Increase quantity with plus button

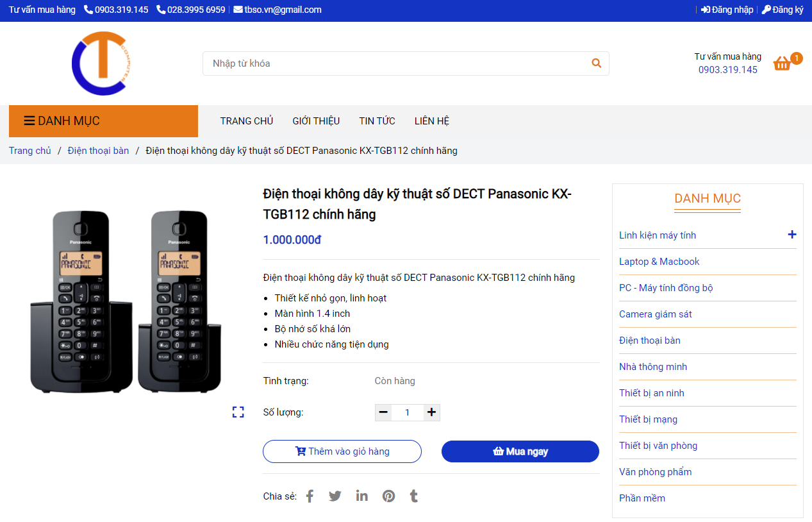pos(432,412)
